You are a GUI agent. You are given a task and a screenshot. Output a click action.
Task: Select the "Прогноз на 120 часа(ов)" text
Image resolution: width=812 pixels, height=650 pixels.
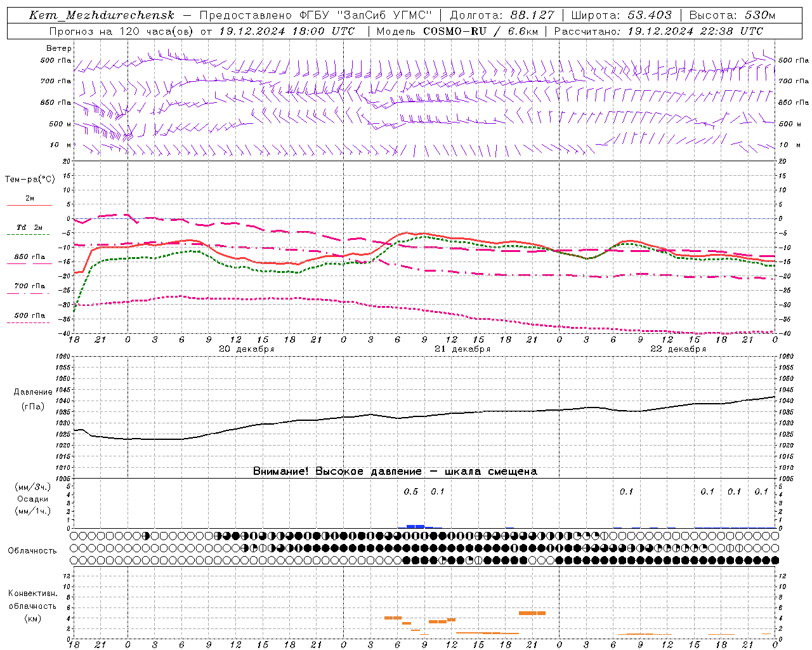point(121,31)
